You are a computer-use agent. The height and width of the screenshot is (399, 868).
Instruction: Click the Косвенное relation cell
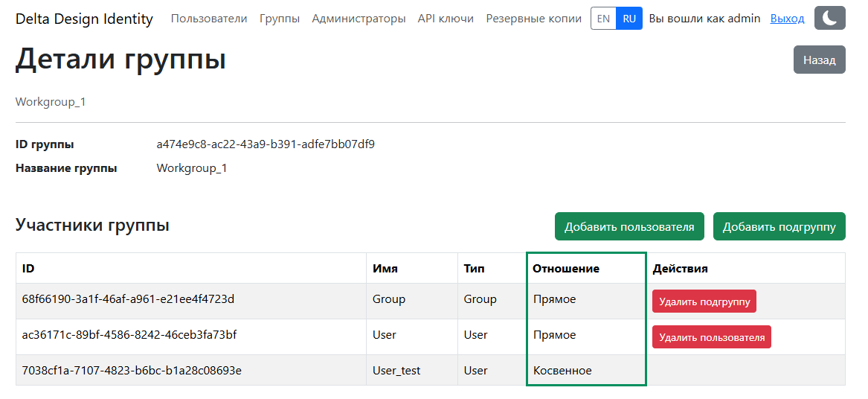586,370
